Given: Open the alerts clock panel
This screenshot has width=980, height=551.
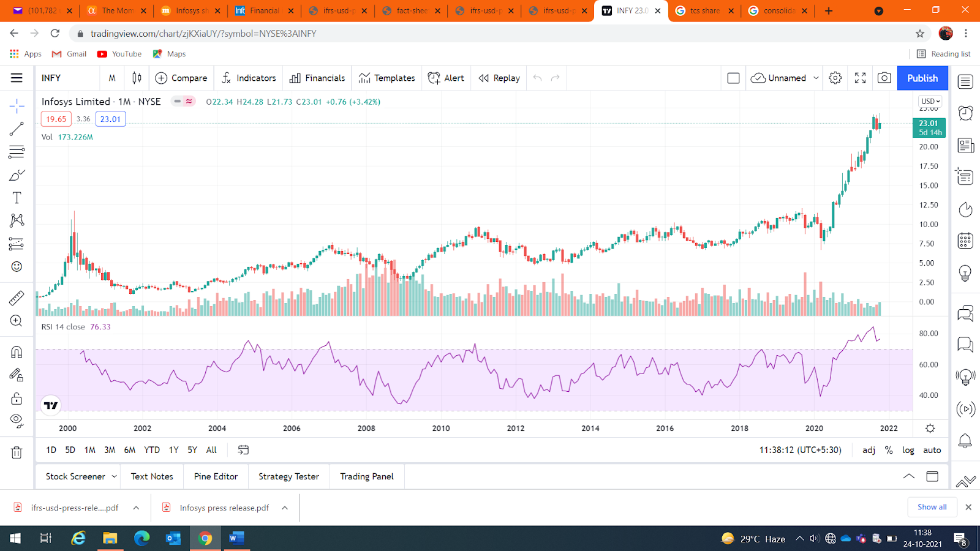Looking at the screenshot, I should pos(965,113).
